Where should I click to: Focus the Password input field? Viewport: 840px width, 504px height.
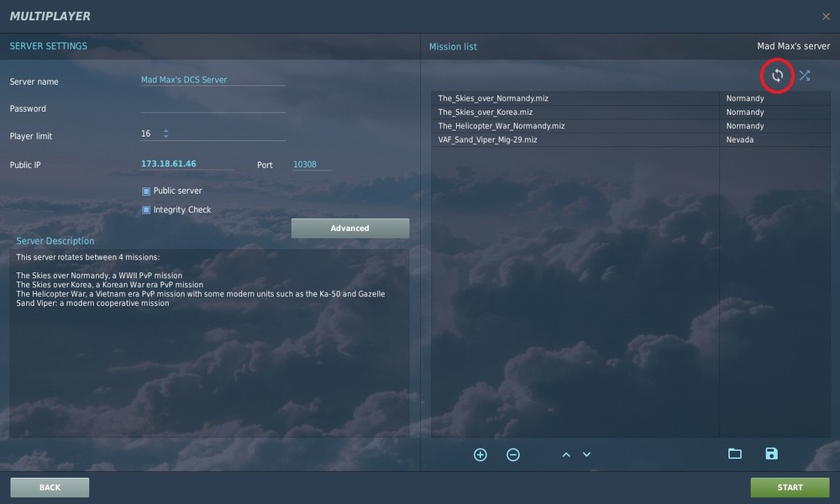click(x=213, y=108)
